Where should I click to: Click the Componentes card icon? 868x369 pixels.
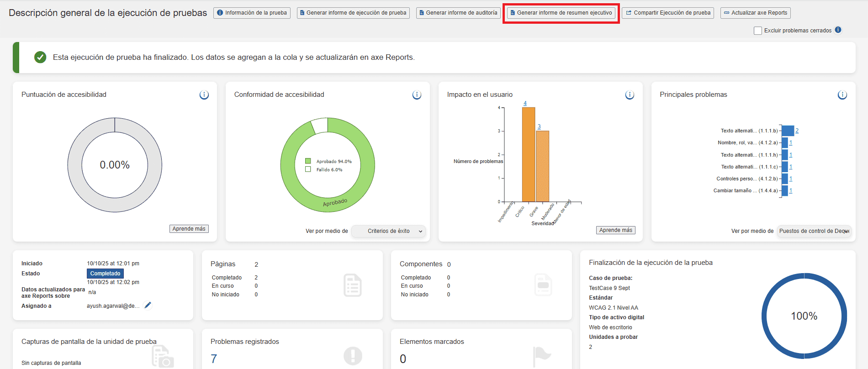coord(543,285)
